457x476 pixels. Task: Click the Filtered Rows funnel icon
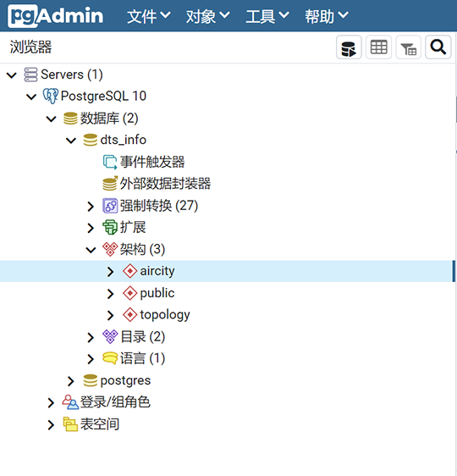coord(408,47)
